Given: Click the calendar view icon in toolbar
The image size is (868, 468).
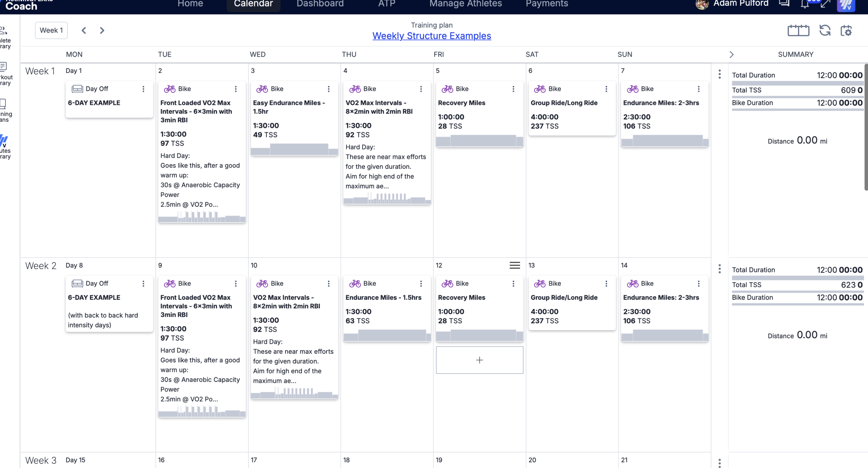Looking at the screenshot, I should 798,31.
